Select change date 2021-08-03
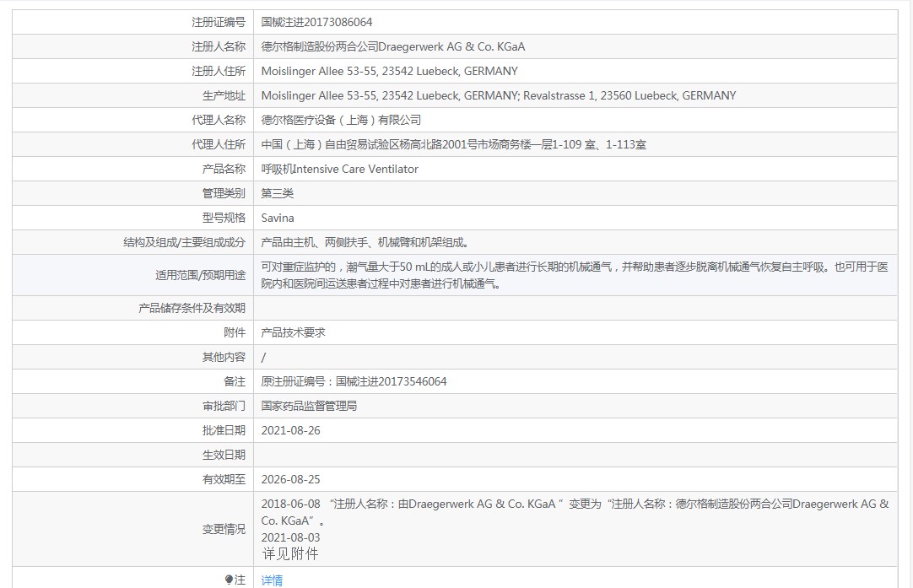This screenshot has width=913, height=588. point(290,537)
